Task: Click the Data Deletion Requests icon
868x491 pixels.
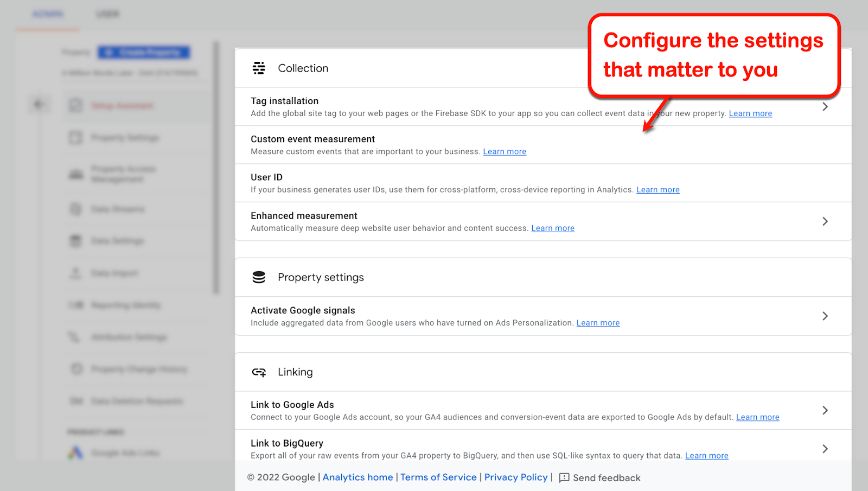Action: (x=76, y=401)
